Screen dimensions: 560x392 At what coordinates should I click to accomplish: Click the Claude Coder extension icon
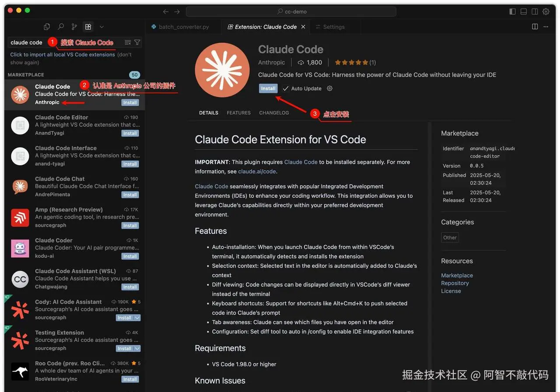click(20, 248)
